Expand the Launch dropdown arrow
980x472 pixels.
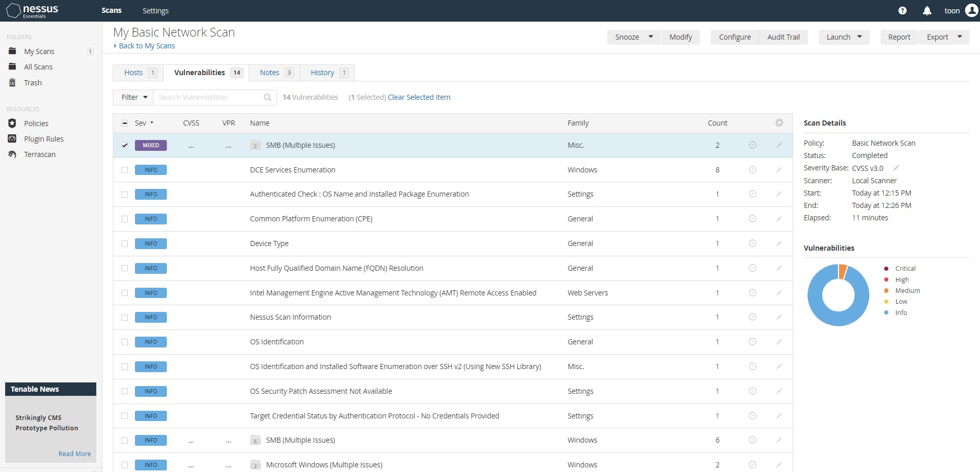[x=859, y=37]
